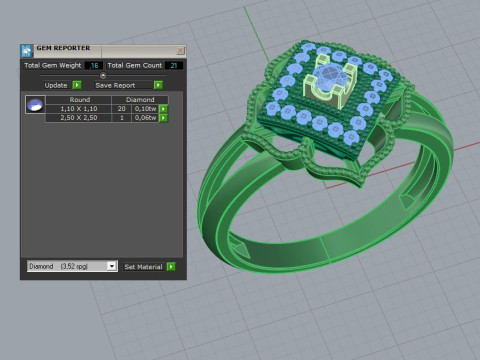This screenshot has height=360, width=480.
Task: Click the Total Gem Count value 21
Action: [174, 65]
